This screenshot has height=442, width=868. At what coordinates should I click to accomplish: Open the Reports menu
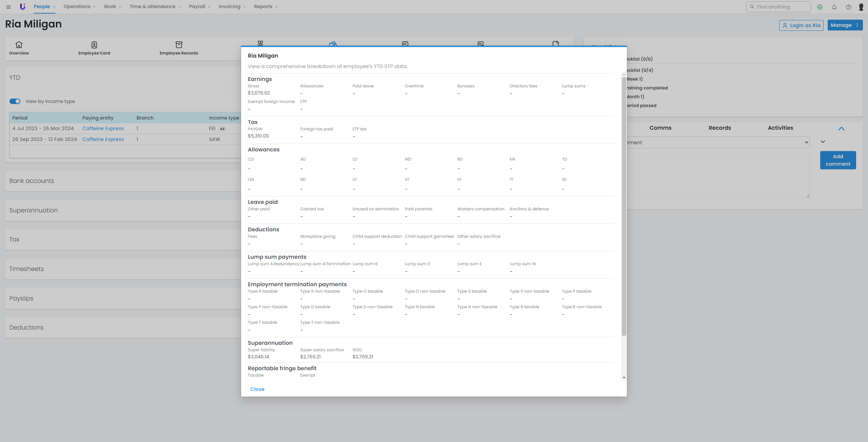(x=265, y=7)
